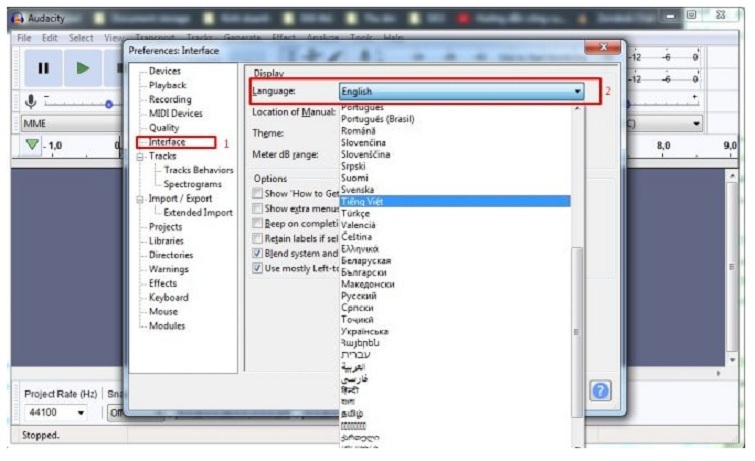
Task: Toggle the 'Blend system and' checkbox
Action: click(259, 254)
